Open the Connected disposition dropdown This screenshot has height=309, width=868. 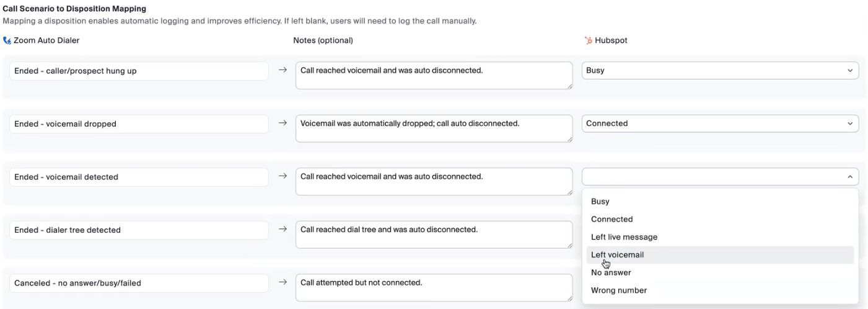pos(720,123)
